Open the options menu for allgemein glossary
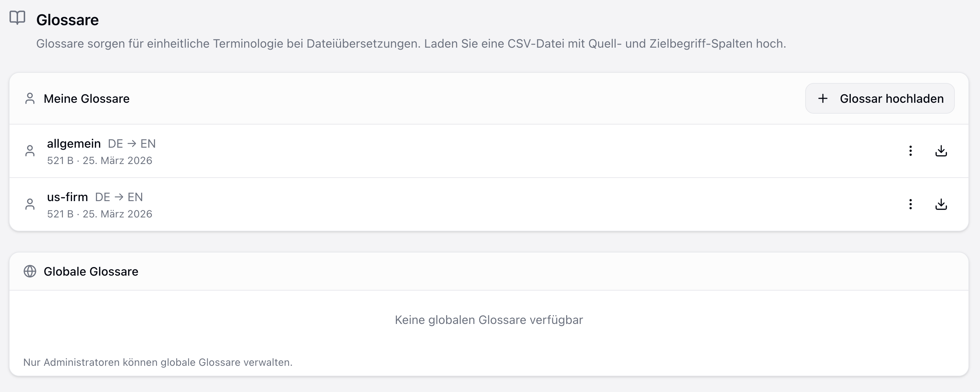 pyautogui.click(x=910, y=151)
